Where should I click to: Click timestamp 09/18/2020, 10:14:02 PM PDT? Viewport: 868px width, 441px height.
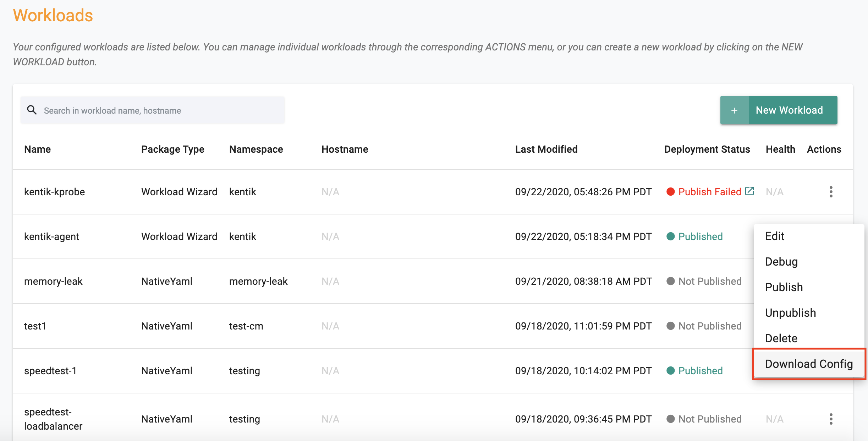[x=583, y=371]
